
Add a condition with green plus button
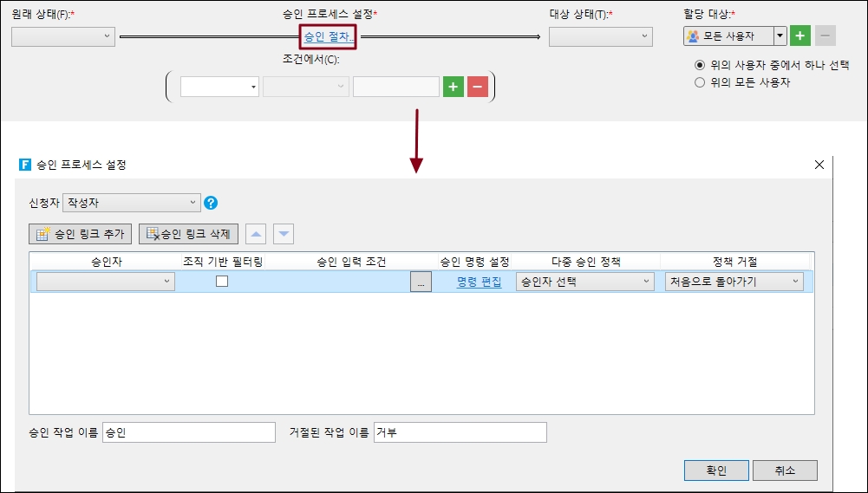click(x=453, y=87)
